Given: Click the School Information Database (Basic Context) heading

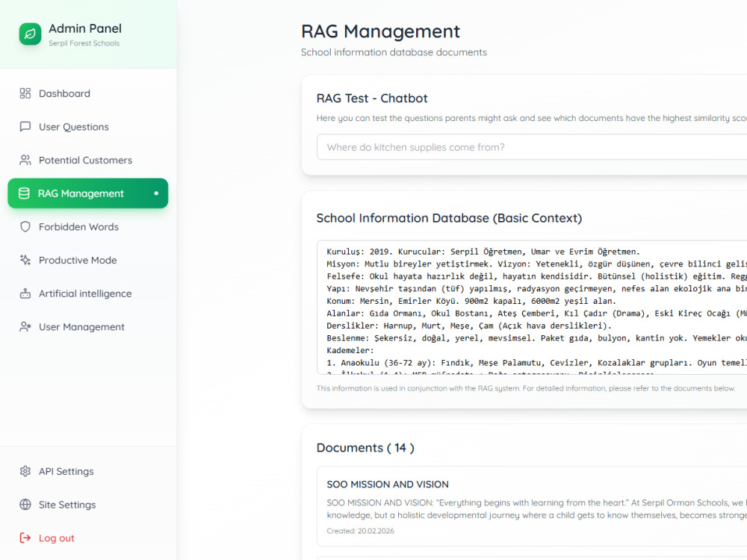Looking at the screenshot, I should point(449,218).
